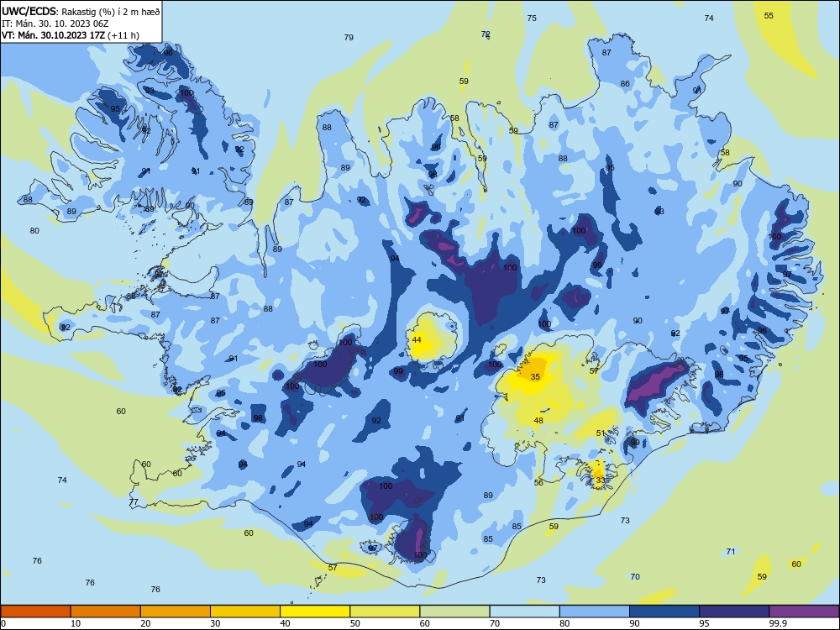Click the '77' value on the southwest peninsula
The width and height of the screenshot is (840, 630).
point(134,502)
